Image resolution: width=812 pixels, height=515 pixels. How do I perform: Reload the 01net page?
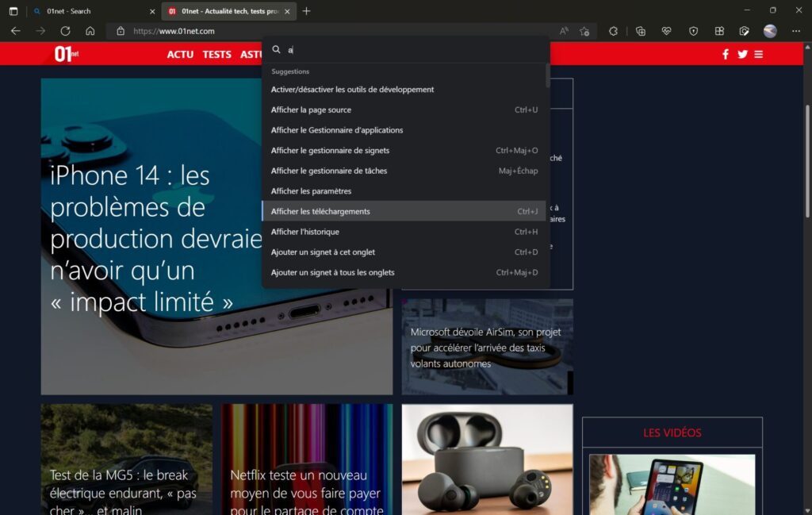tap(65, 31)
